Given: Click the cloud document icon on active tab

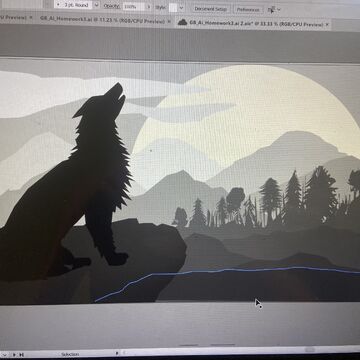Looking at the screenshot, I should [182, 22].
